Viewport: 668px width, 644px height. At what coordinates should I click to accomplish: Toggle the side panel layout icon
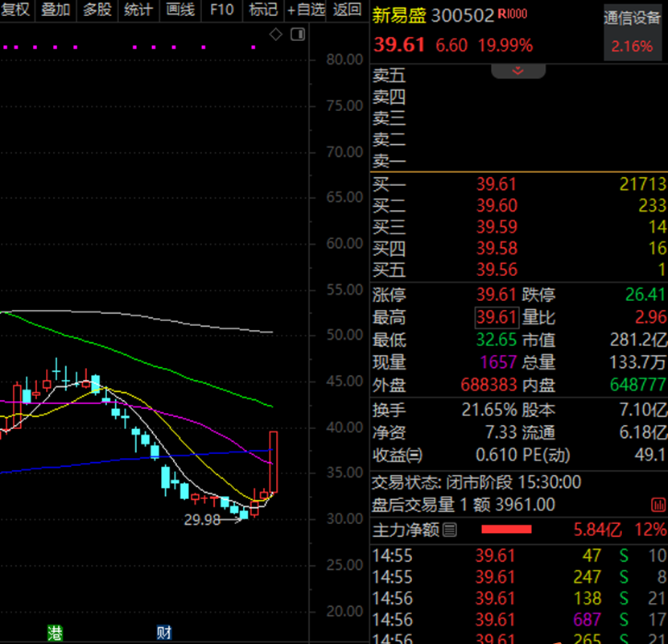click(298, 34)
